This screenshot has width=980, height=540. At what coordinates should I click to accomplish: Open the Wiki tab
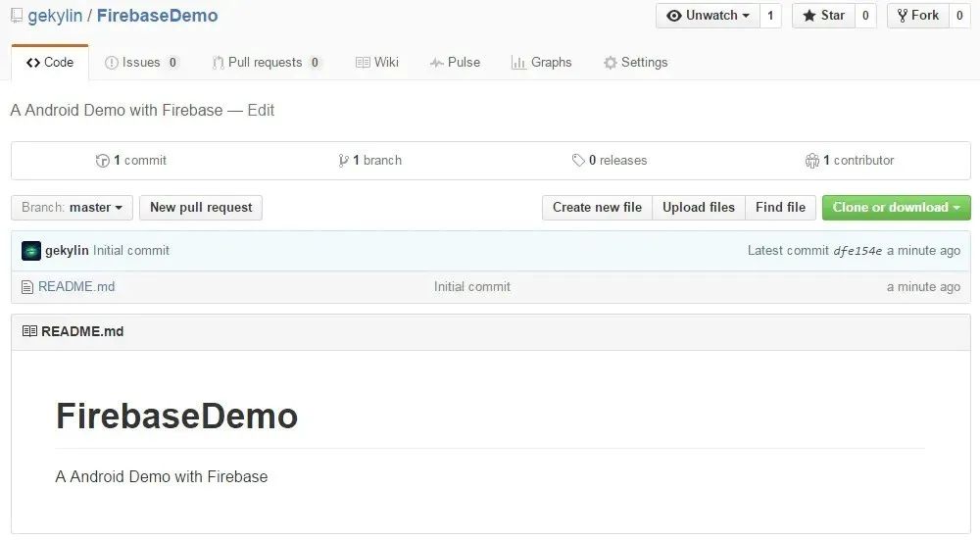[x=377, y=63]
